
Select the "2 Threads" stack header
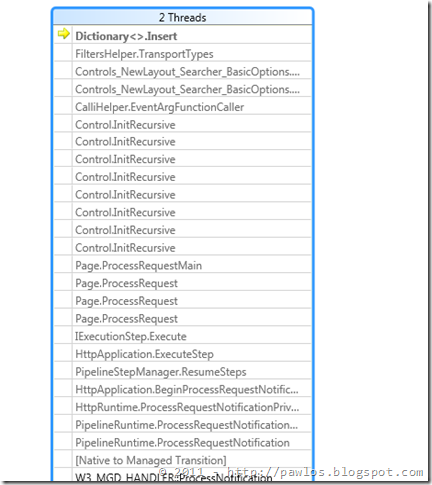click(x=182, y=17)
